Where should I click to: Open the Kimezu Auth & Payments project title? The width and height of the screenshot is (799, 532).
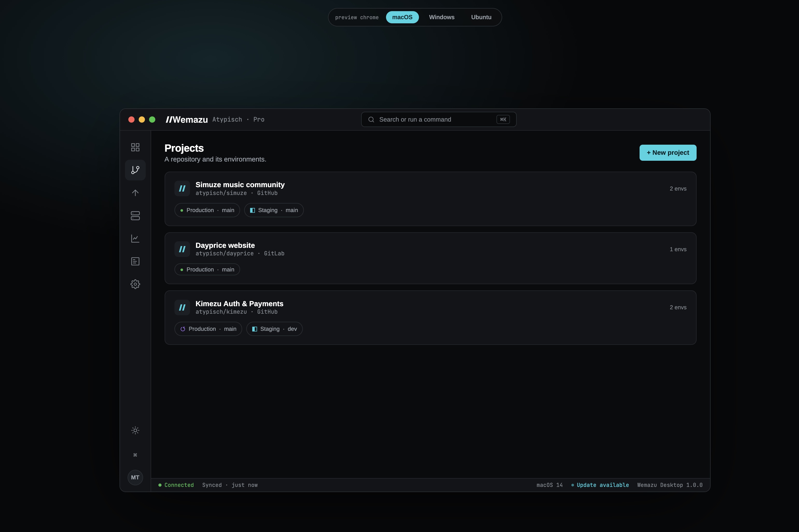point(239,304)
